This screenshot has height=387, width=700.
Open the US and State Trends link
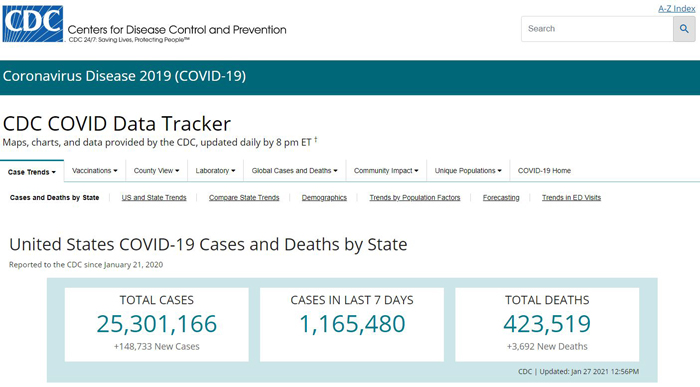click(x=154, y=198)
